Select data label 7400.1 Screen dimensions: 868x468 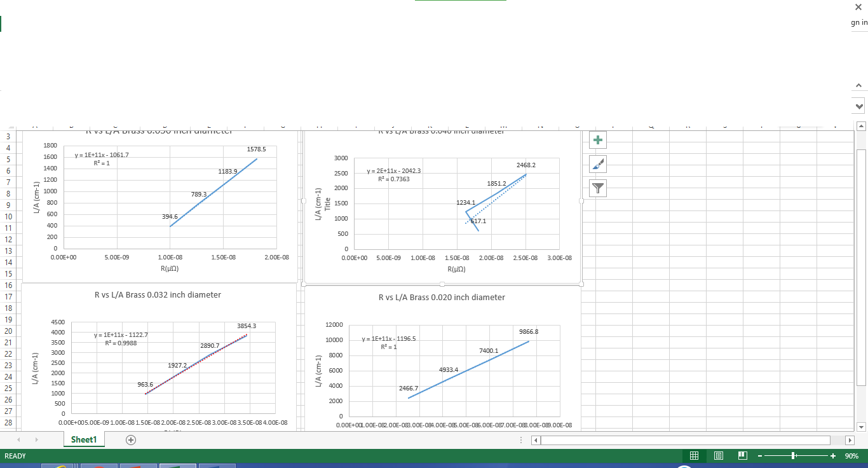pyautogui.click(x=489, y=350)
